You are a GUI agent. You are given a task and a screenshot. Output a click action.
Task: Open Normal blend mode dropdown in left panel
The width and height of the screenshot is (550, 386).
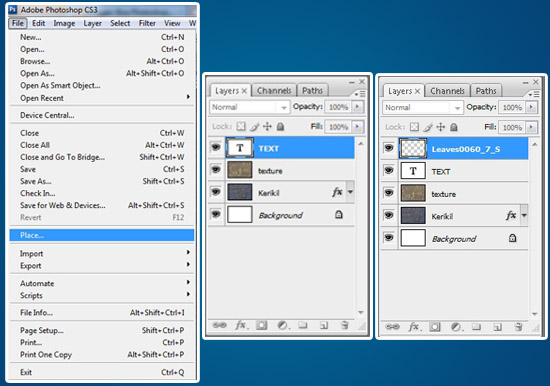tap(249, 107)
